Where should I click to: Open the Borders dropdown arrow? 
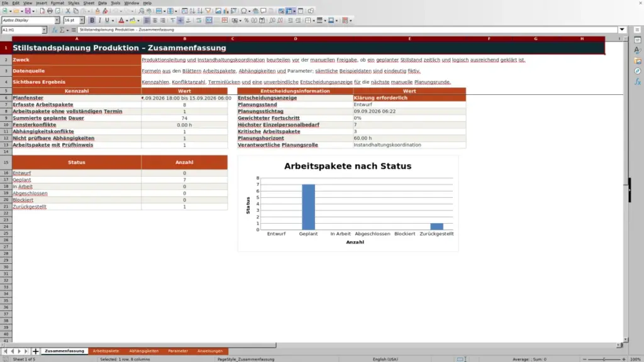tap(314, 21)
